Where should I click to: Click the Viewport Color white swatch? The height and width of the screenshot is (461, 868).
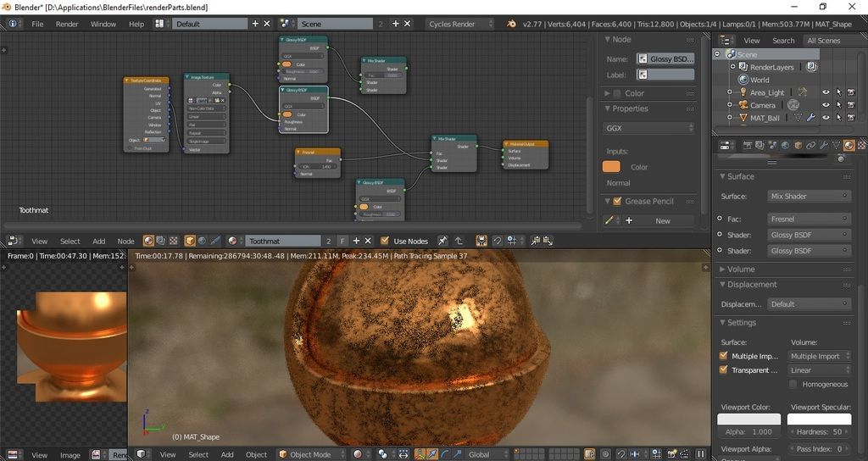(748, 419)
